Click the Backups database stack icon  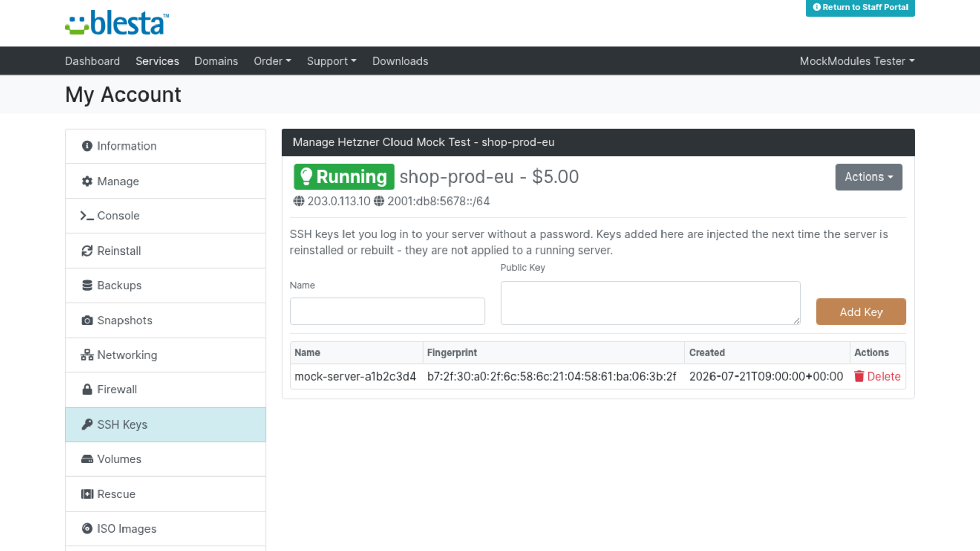click(87, 285)
